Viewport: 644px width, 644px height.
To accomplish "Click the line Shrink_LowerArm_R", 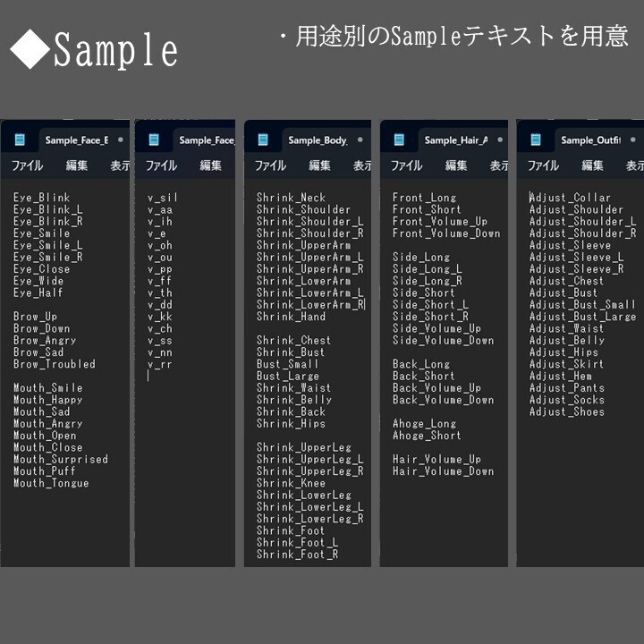I will pyautogui.click(x=310, y=305).
